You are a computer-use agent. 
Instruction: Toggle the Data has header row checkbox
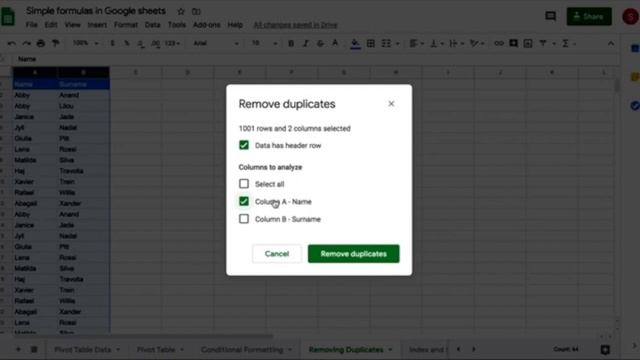click(x=244, y=145)
